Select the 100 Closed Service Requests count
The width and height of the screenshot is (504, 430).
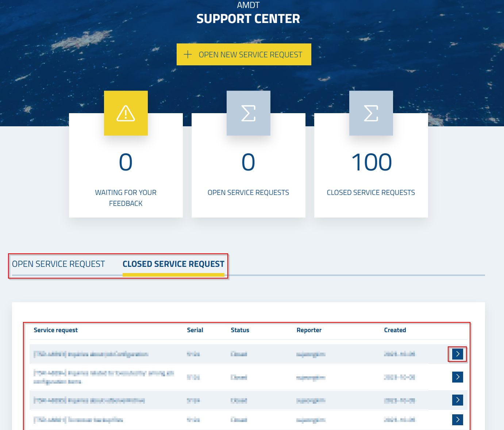[371, 162]
